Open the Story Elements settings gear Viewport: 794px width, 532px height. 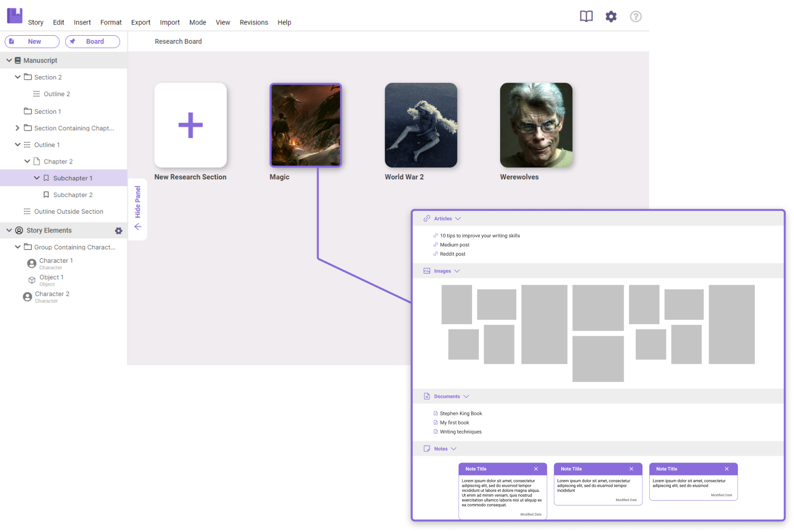coord(118,231)
